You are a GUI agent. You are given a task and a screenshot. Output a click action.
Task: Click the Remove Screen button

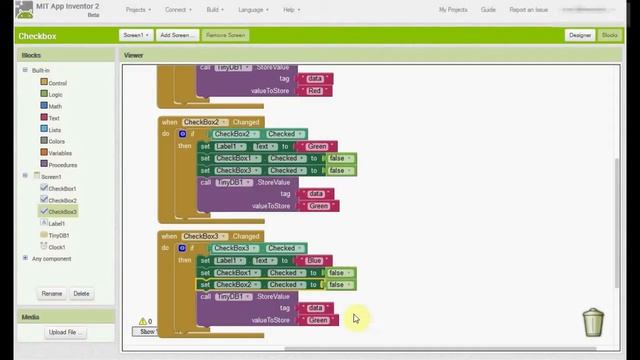225,35
